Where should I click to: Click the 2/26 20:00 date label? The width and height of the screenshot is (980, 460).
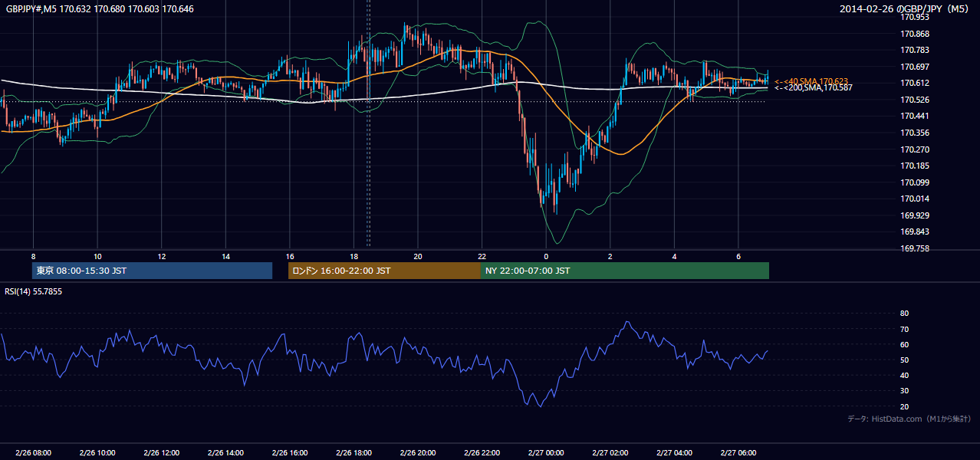[417, 452]
